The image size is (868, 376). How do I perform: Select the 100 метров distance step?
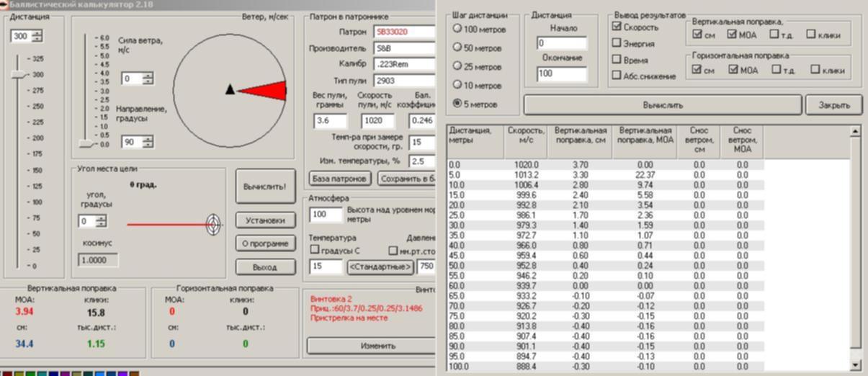click(457, 28)
